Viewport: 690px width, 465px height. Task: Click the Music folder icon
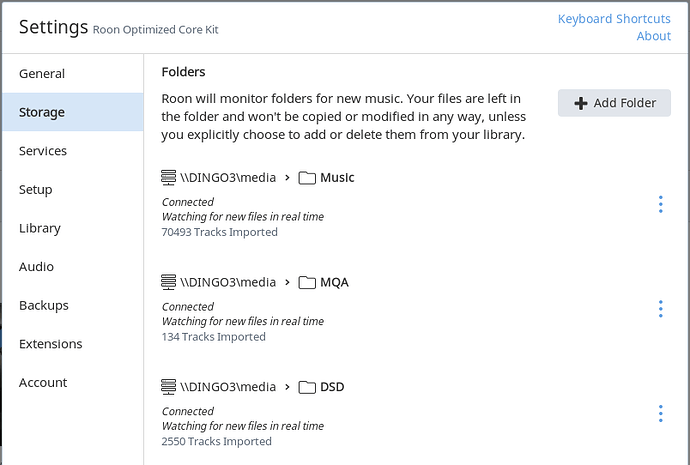[x=307, y=178]
